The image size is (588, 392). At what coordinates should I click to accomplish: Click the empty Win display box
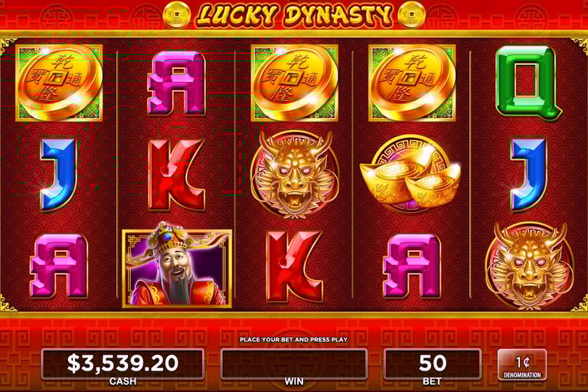pos(294,364)
